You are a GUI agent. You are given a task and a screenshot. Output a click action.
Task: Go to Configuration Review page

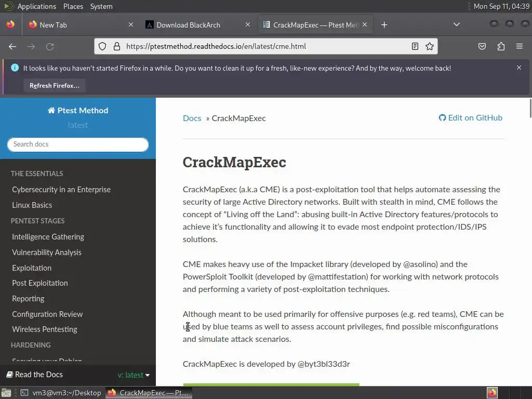pos(47,314)
